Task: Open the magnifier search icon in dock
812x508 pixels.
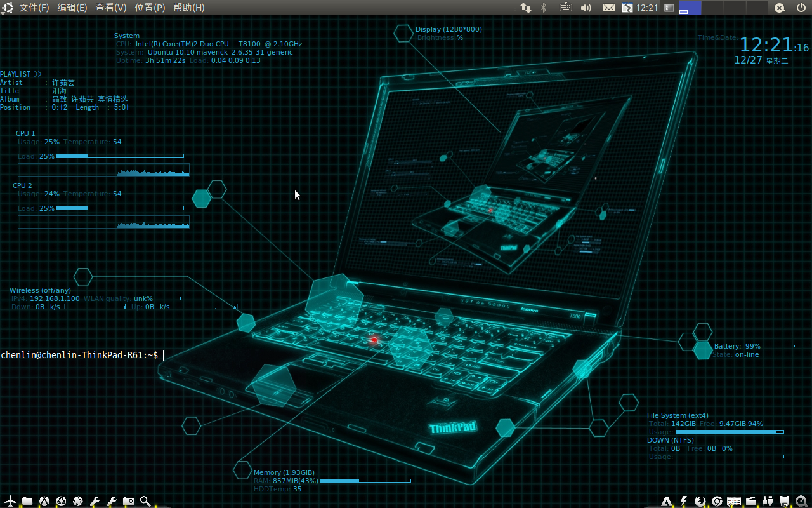Action: [145, 501]
